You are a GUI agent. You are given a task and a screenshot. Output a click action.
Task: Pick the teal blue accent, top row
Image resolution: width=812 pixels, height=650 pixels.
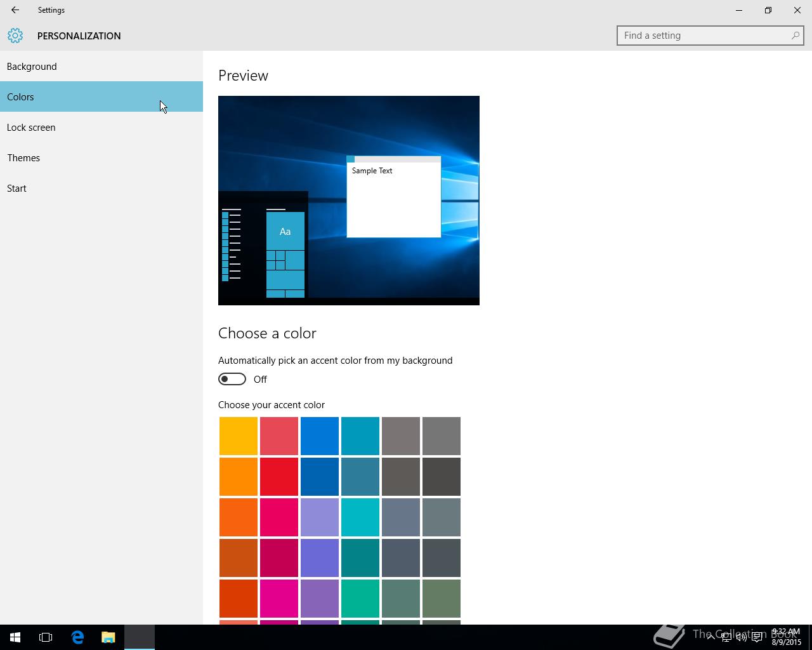[x=360, y=436]
